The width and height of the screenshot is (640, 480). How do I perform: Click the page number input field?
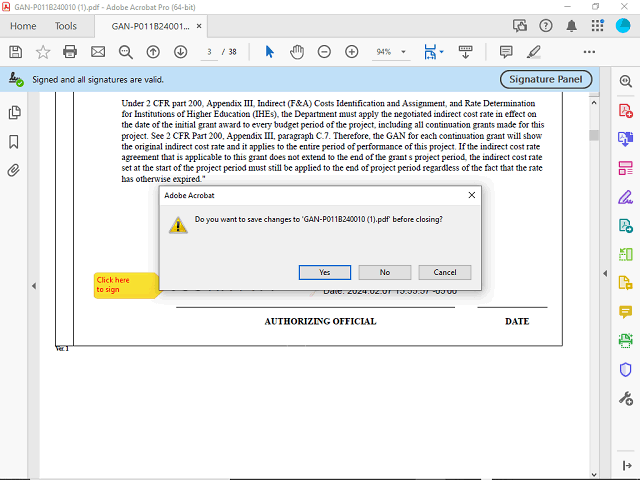click(x=209, y=52)
